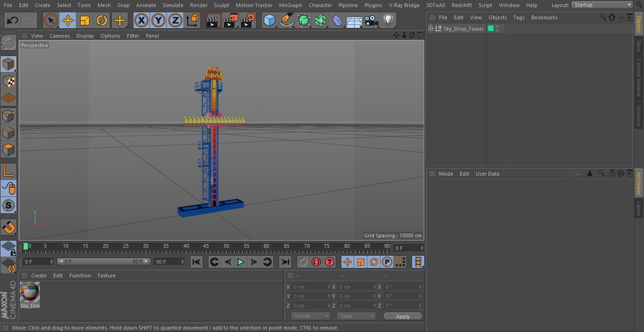
Task: Click the Apply coordinates button
Action: [x=403, y=316]
